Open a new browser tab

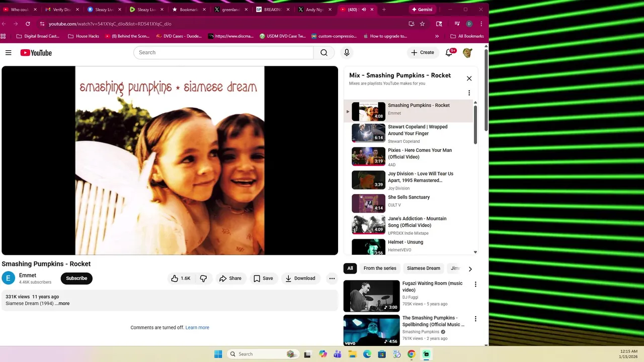click(384, 10)
